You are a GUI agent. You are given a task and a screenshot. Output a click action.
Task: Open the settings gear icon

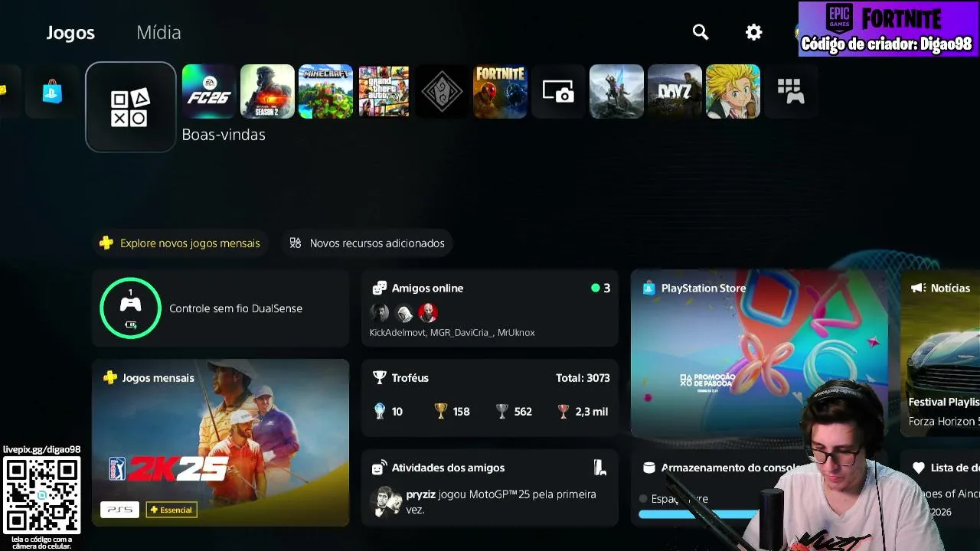[754, 32]
